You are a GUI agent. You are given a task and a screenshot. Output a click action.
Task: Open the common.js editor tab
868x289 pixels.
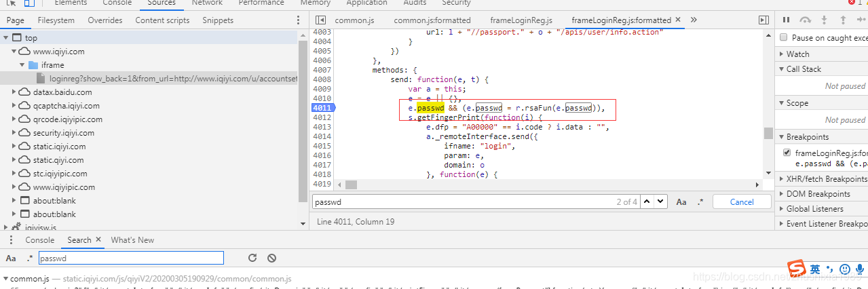(x=354, y=20)
